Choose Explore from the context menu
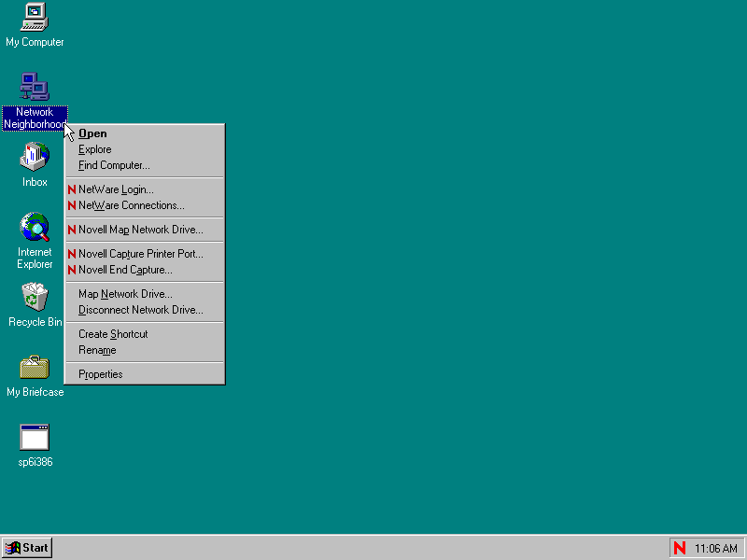The width and height of the screenshot is (747, 560). (x=145, y=149)
